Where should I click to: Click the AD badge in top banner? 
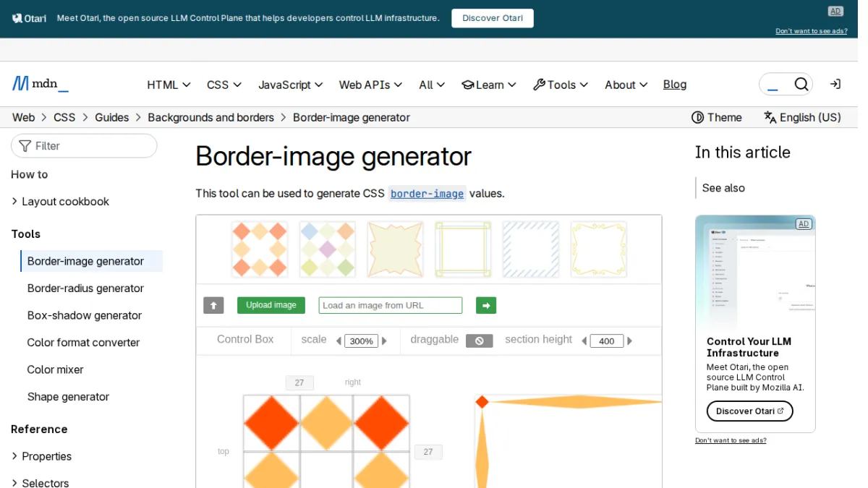(x=835, y=11)
